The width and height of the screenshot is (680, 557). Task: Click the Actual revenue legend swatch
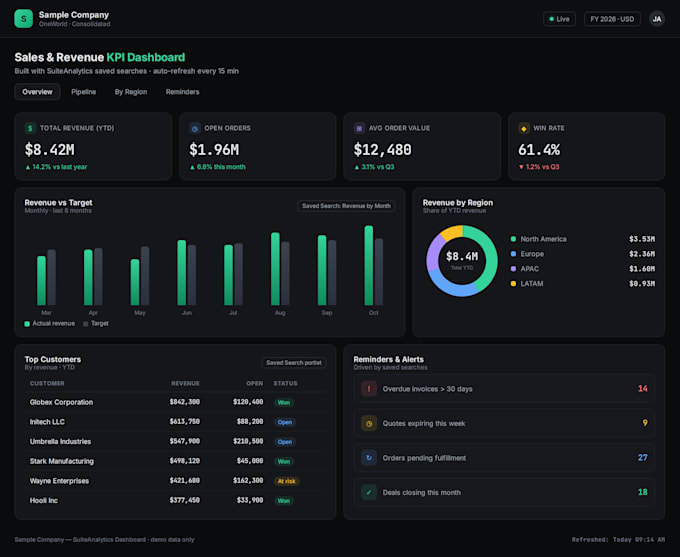pos(27,324)
